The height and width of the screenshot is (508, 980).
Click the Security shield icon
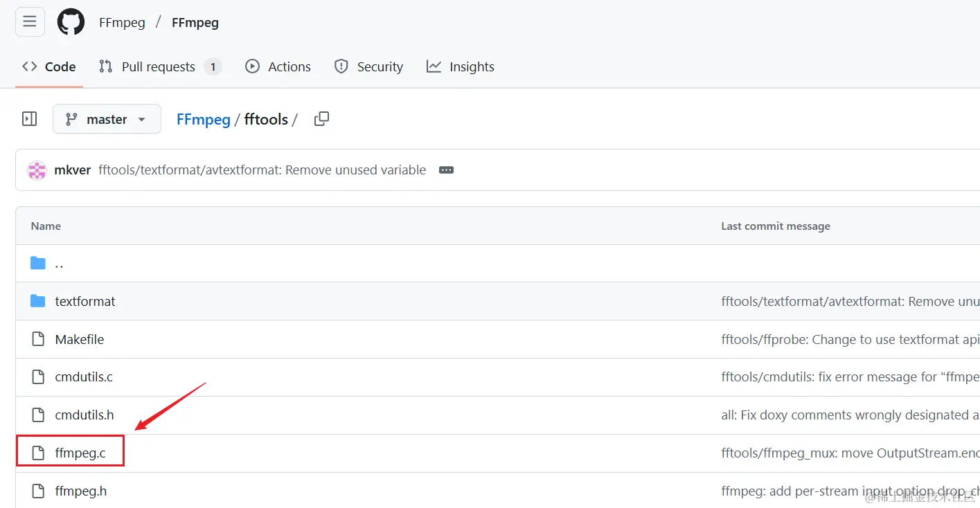(x=341, y=66)
